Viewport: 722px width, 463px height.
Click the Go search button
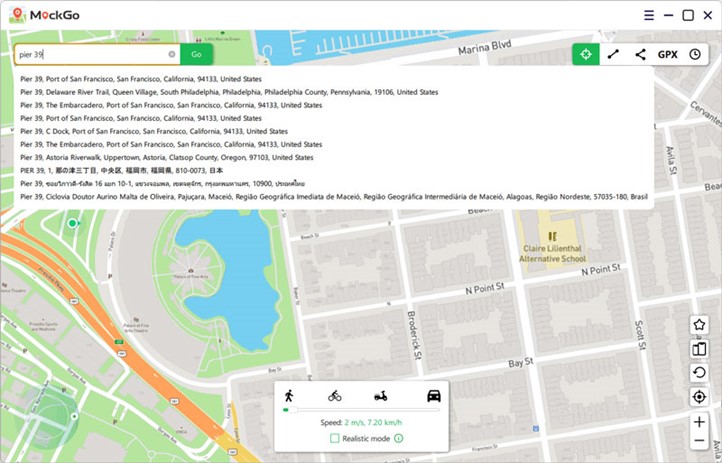(196, 54)
